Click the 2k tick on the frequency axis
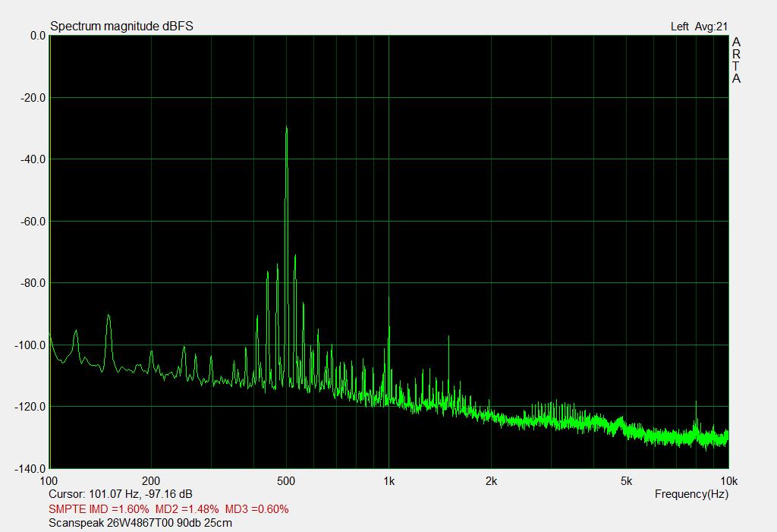The image size is (777, 532). pyautogui.click(x=491, y=480)
